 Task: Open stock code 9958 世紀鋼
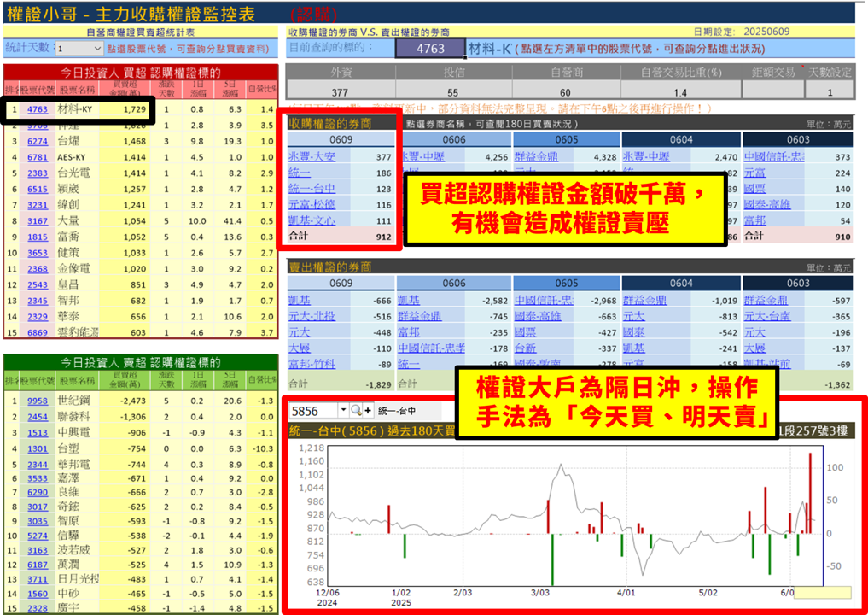coord(38,401)
